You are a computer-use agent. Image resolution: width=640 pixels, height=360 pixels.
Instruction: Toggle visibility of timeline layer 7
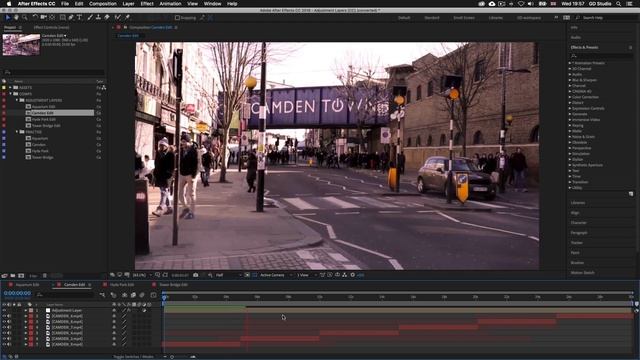(4, 344)
